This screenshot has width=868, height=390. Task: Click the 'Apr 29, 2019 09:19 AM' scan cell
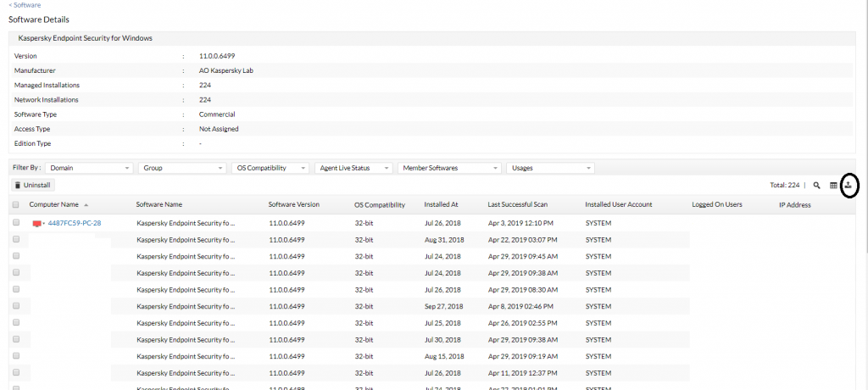(x=522, y=356)
